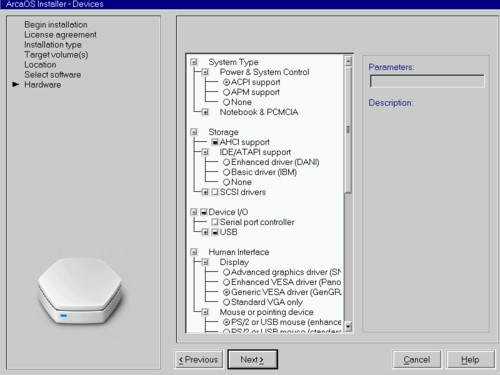Click Installation type step

click(53, 45)
